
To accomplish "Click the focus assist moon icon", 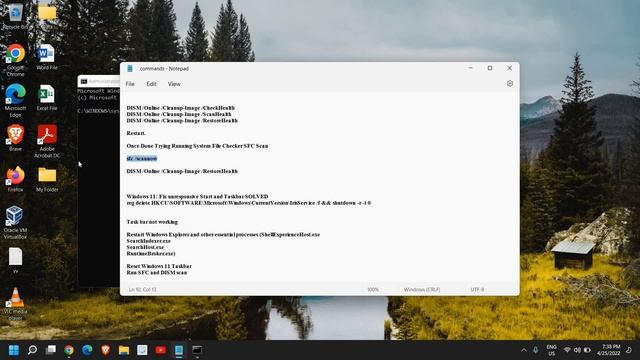I will (629, 350).
